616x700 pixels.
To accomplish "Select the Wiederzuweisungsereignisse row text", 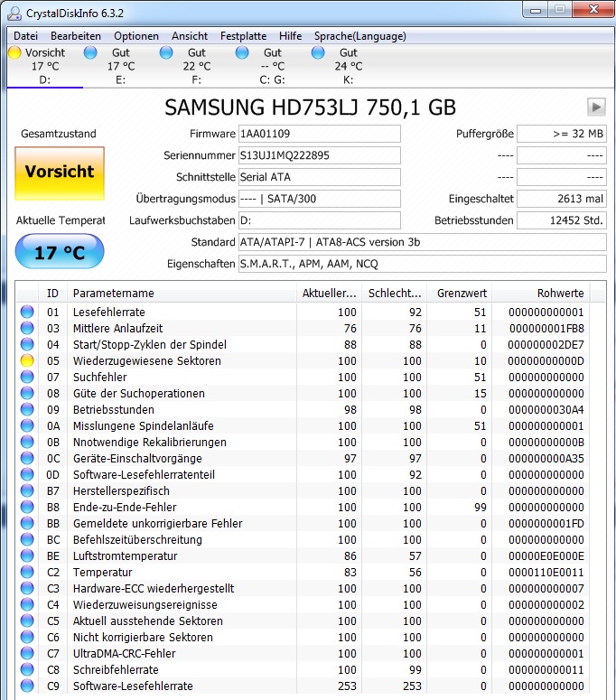I will pos(145,604).
